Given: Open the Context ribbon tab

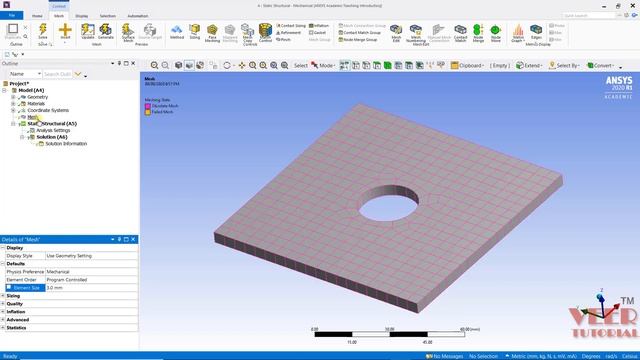Looking at the screenshot, I should (x=59, y=6).
